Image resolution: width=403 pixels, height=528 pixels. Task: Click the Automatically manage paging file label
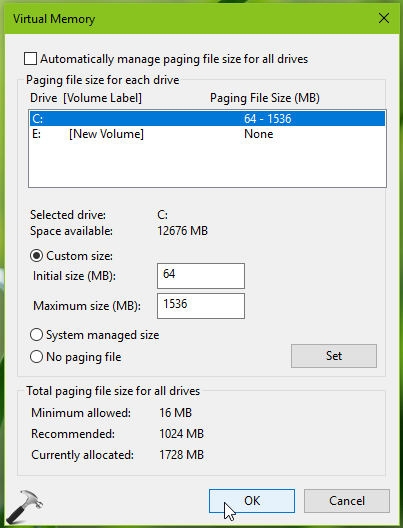click(x=174, y=59)
